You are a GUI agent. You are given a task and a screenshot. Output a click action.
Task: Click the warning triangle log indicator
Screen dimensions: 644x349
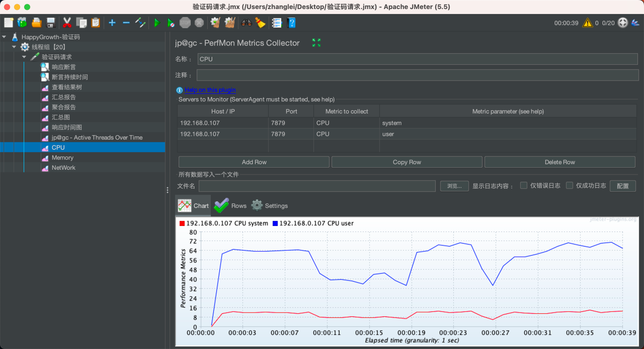pos(587,23)
